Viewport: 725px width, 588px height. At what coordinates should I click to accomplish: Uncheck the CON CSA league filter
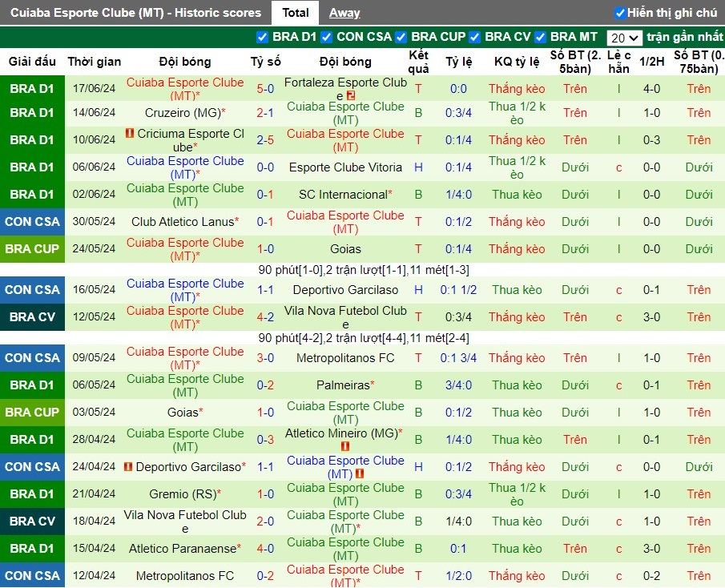point(326,37)
